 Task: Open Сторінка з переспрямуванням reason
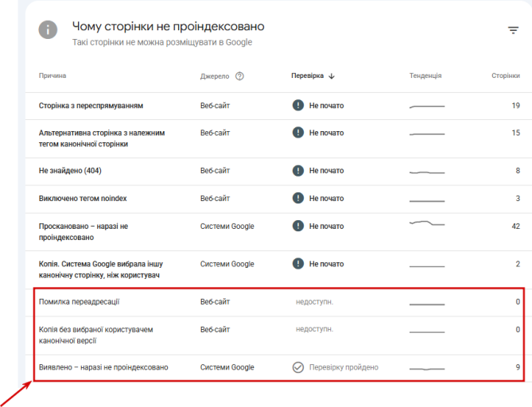pyautogui.click(x=91, y=106)
